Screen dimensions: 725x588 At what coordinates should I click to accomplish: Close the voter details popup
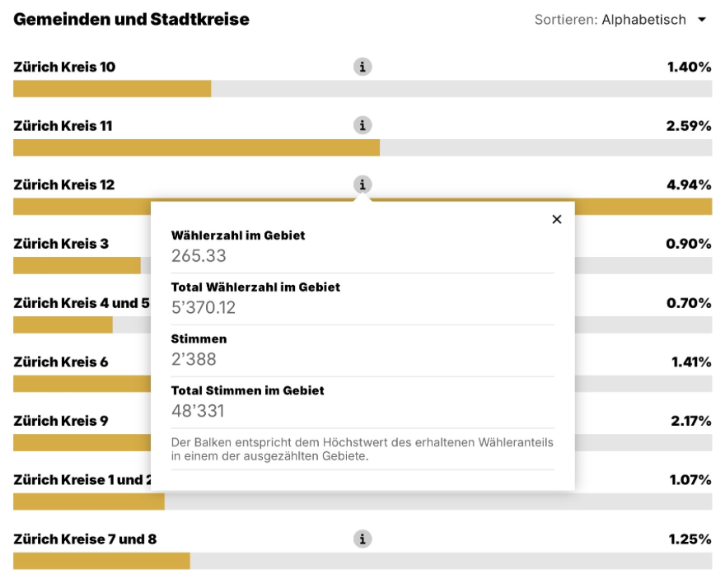(557, 219)
